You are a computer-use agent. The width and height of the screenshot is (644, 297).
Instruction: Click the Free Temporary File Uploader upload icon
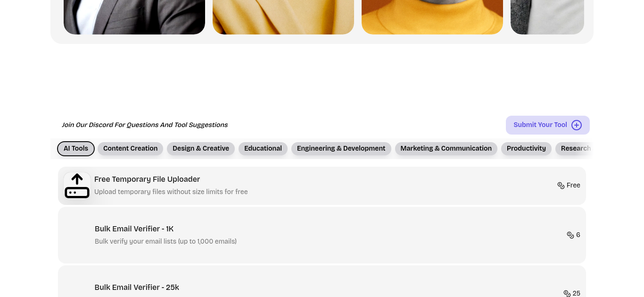[x=77, y=186]
